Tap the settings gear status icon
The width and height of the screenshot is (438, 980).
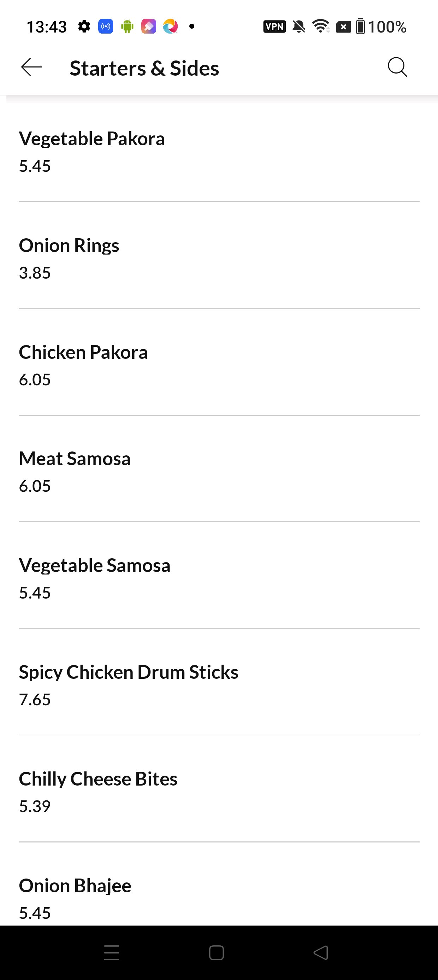(x=84, y=27)
